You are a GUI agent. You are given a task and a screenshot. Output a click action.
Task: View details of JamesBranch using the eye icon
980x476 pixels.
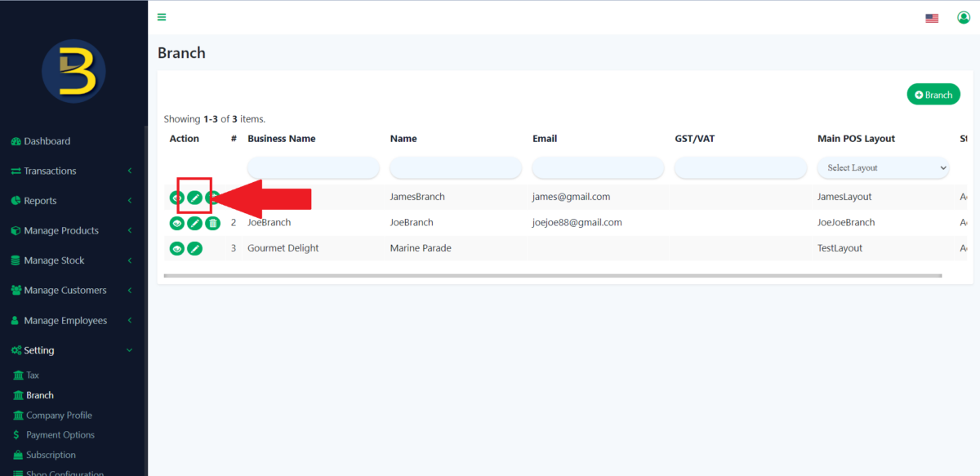[177, 197]
